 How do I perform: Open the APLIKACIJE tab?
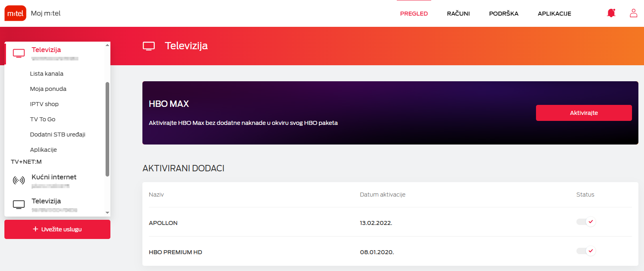click(554, 14)
